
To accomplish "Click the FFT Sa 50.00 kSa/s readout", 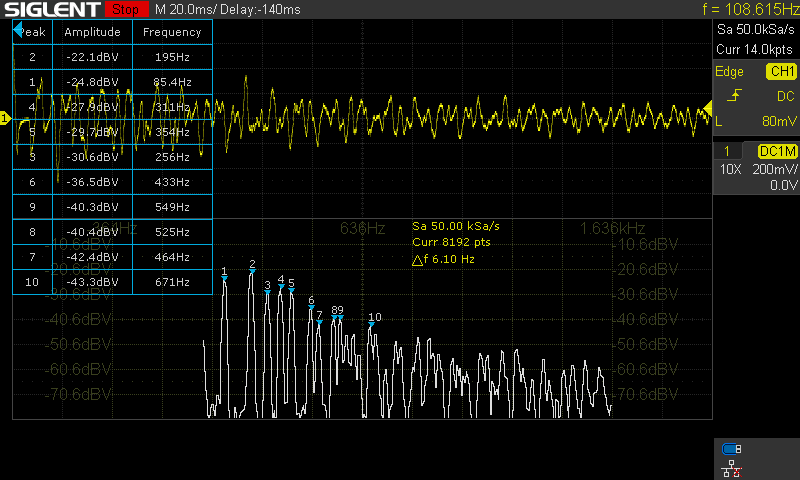I will click(456, 226).
